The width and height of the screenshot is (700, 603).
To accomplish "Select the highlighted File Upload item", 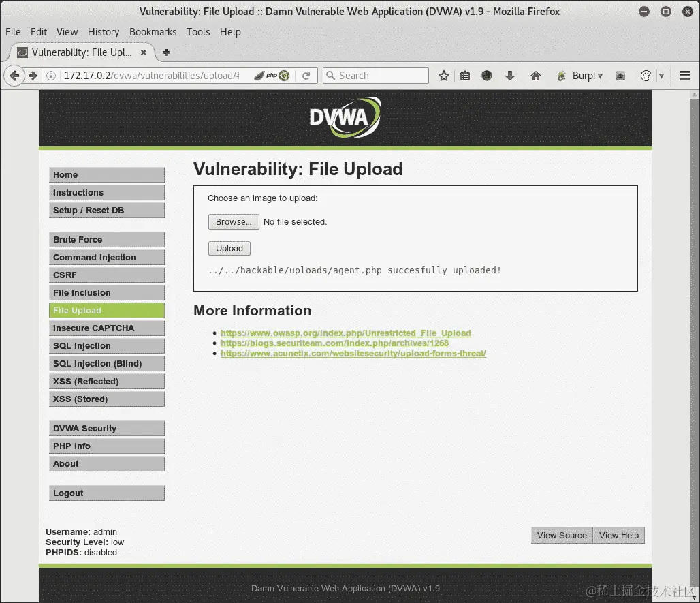I will (x=107, y=311).
